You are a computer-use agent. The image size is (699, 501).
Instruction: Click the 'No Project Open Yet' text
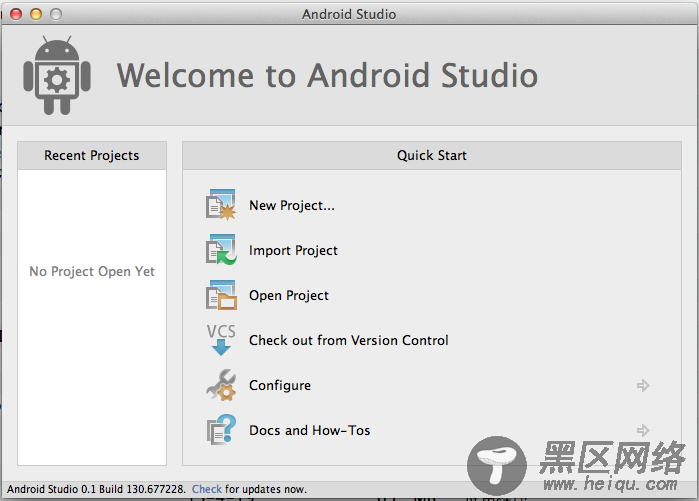point(92,271)
